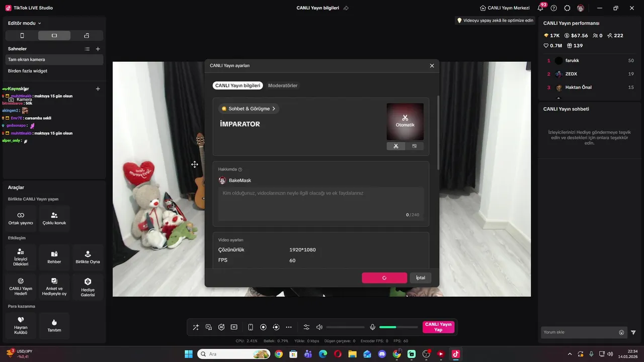Viewport: 644px width, 362px height.
Task: Select viewer farukk in ranking list
Action: [590, 61]
